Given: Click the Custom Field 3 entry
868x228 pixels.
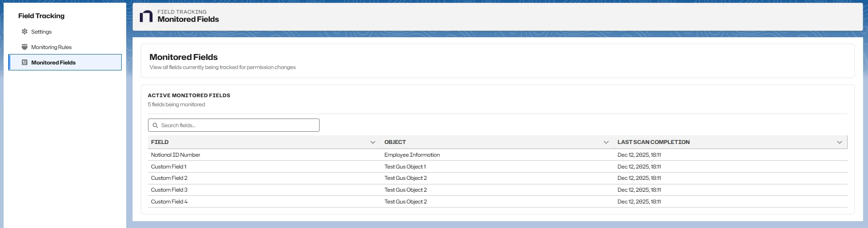Looking at the screenshot, I should [x=169, y=190].
